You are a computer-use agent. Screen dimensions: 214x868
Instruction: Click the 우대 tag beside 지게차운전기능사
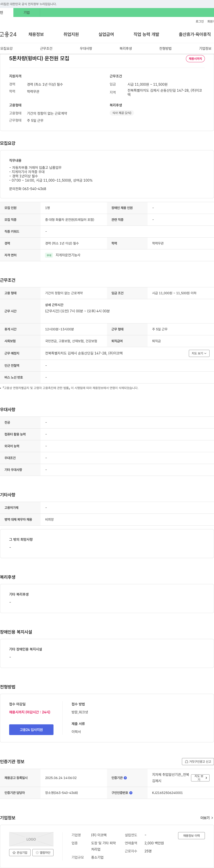tap(49, 255)
